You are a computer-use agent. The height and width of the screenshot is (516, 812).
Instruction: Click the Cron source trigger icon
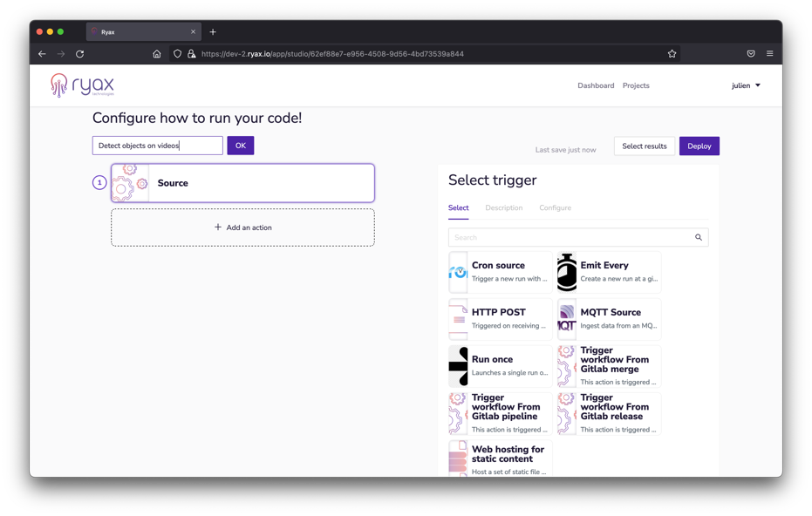(x=459, y=272)
